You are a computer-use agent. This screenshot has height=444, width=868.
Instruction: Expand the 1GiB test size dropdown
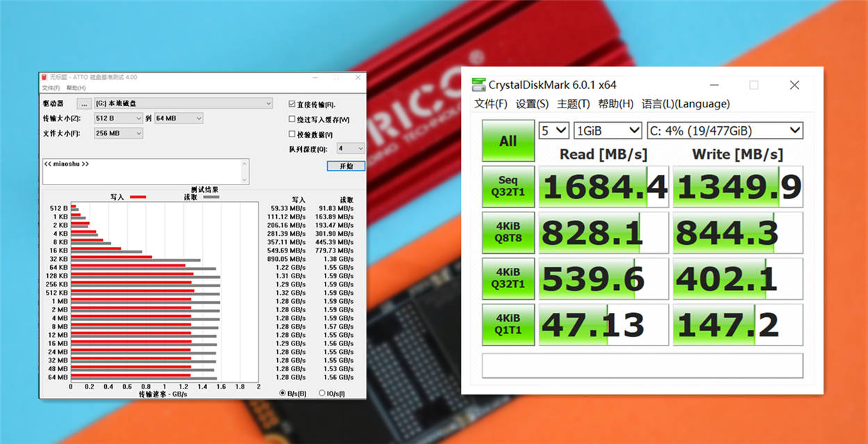point(607,130)
